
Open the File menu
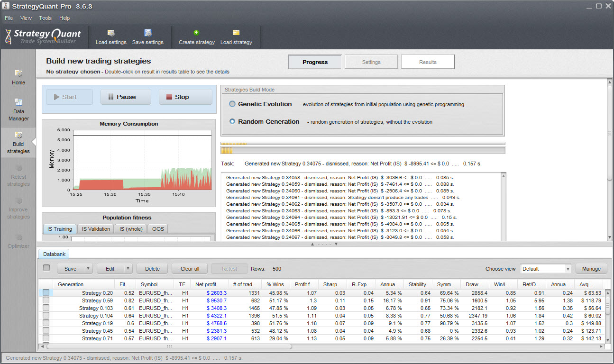[9, 18]
